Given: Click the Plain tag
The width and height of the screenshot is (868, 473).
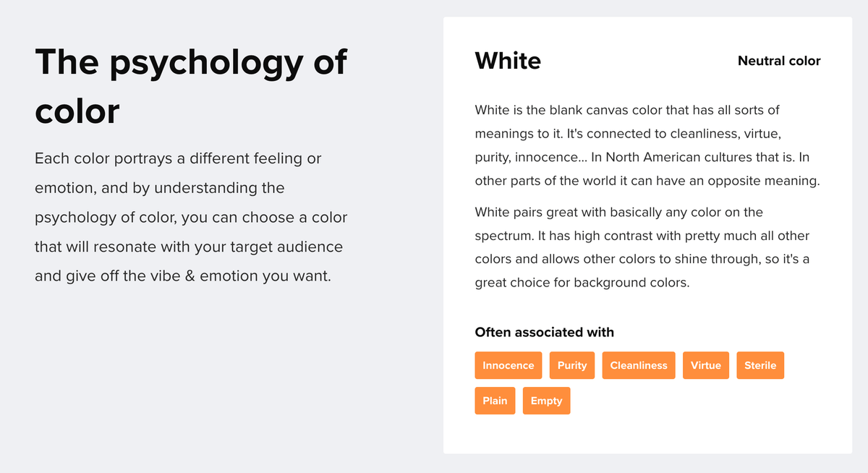Looking at the screenshot, I should coord(495,401).
